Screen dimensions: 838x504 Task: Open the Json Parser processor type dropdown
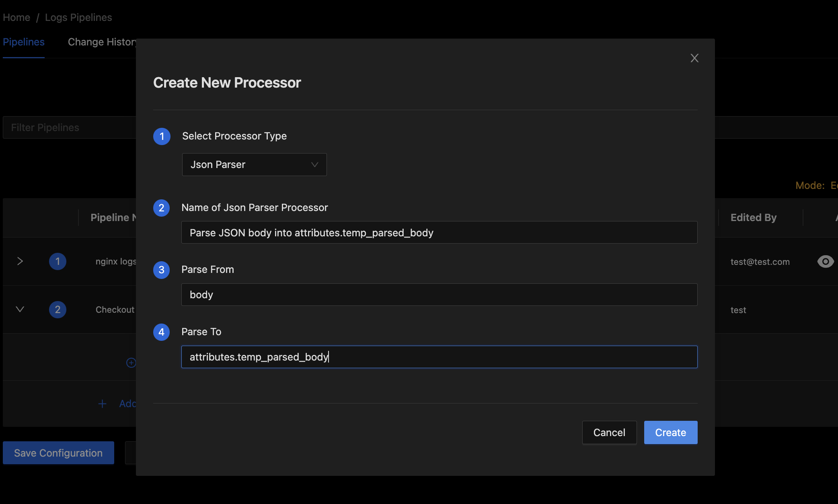pyautogui.click(x=254, y=164)
